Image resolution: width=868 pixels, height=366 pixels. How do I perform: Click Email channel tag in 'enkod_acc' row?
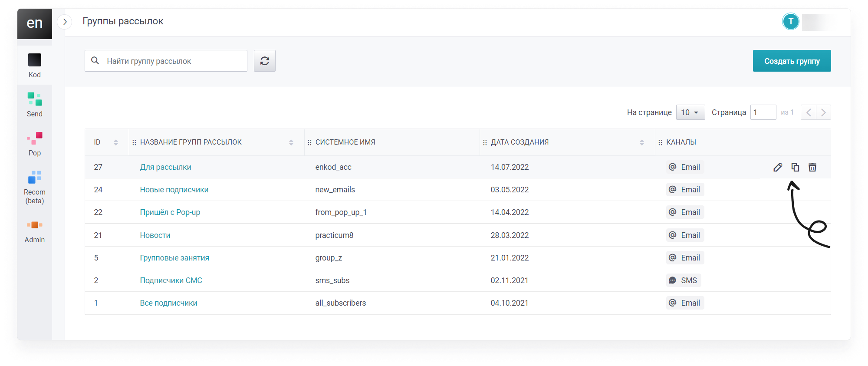685,167
